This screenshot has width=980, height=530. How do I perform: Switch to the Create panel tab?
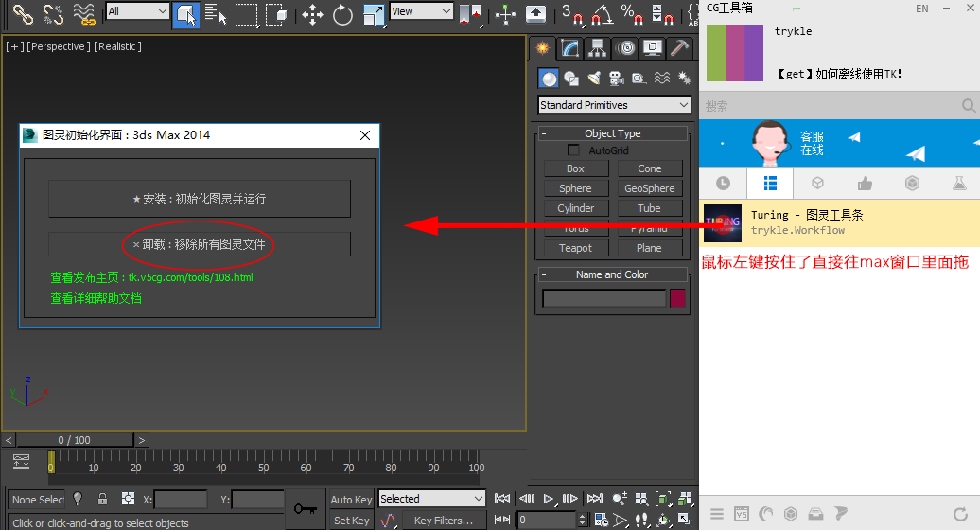(x=543, y=48)
